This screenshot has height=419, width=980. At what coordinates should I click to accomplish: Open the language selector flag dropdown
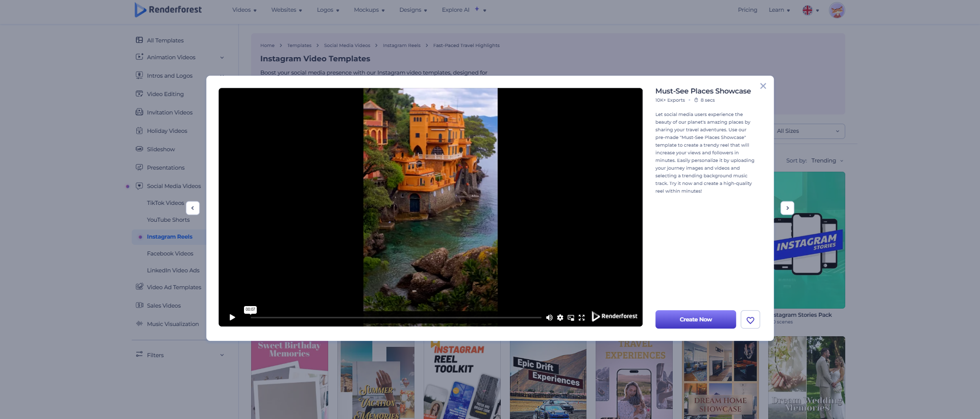pyautogui.click(x=810, y=10)
